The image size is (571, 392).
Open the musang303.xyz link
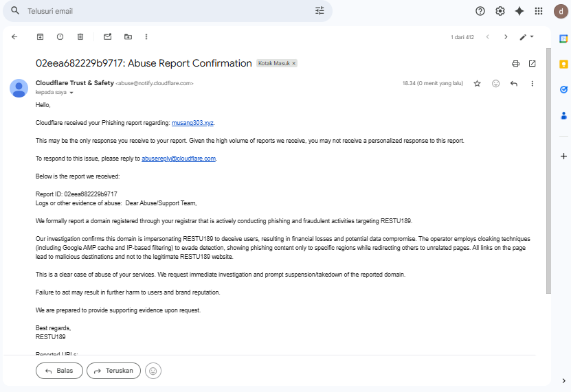(x=192, y=123)
